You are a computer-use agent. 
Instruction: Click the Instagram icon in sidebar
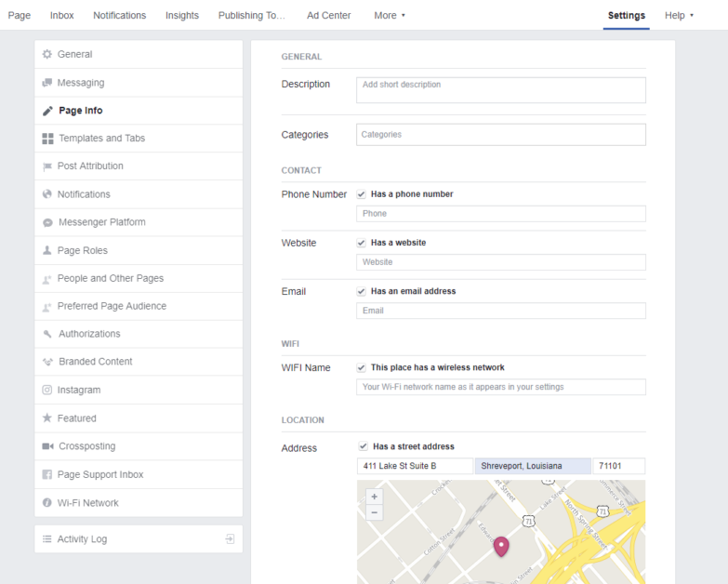pyautogui.click(x=47, y=391)
